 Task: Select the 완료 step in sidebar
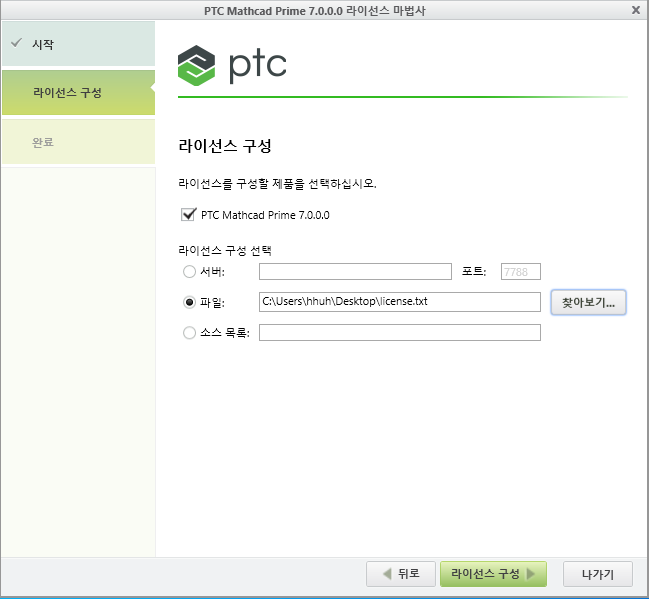pos(79,142)
